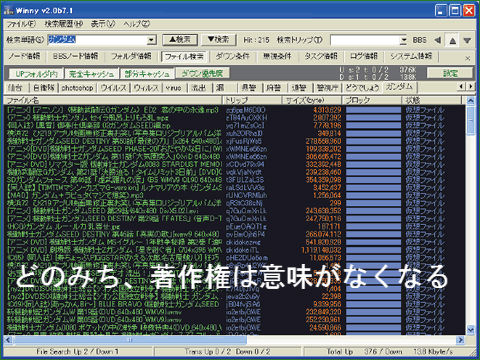Image resolution: width=480 pixels, height=360 pixels.
Task: Select the 道警 keyword tab
Action: [x=299, y=88]
